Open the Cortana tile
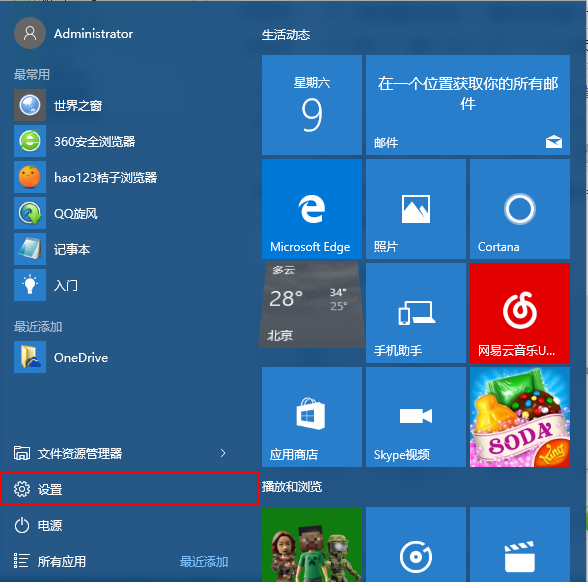 coord(520,209)
